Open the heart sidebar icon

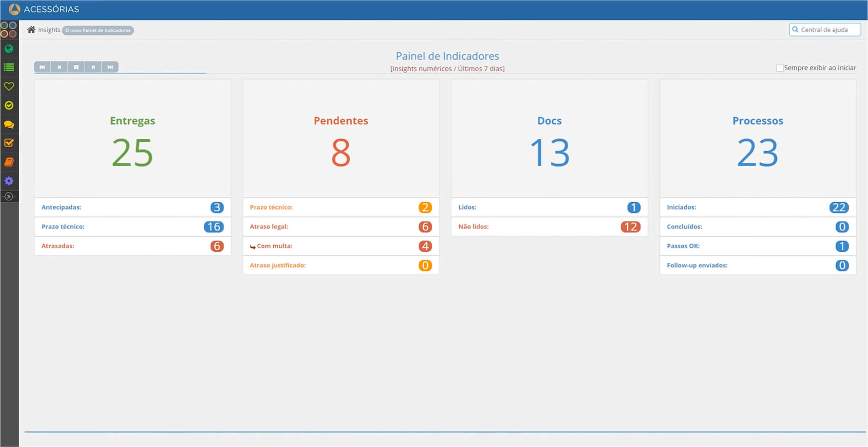tap(9, 87)
